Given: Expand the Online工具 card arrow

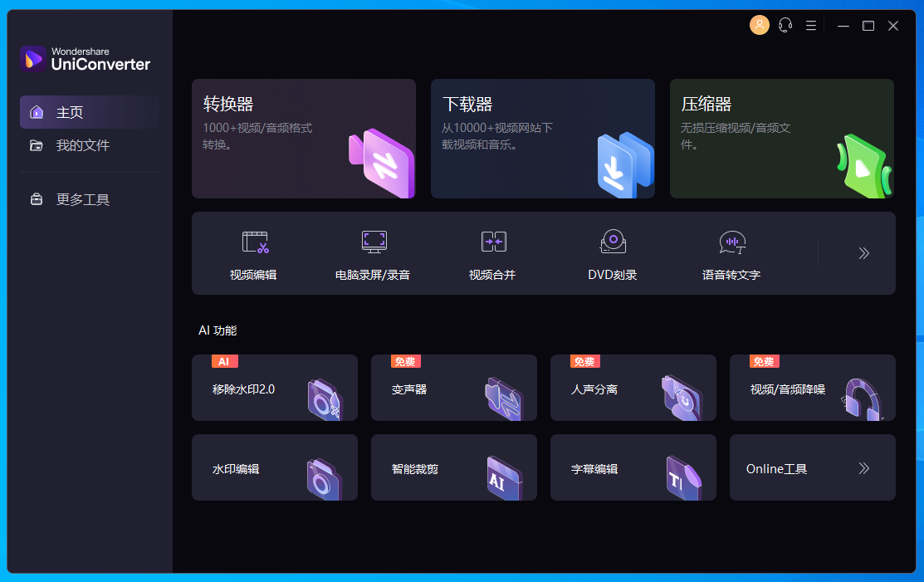Looking at the screenshot, I should tap(863, 468).
